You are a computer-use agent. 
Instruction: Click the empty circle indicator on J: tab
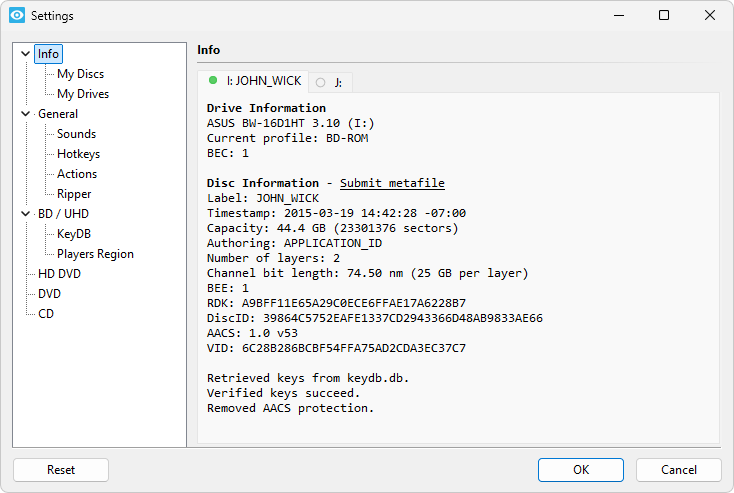pos(321,82)
